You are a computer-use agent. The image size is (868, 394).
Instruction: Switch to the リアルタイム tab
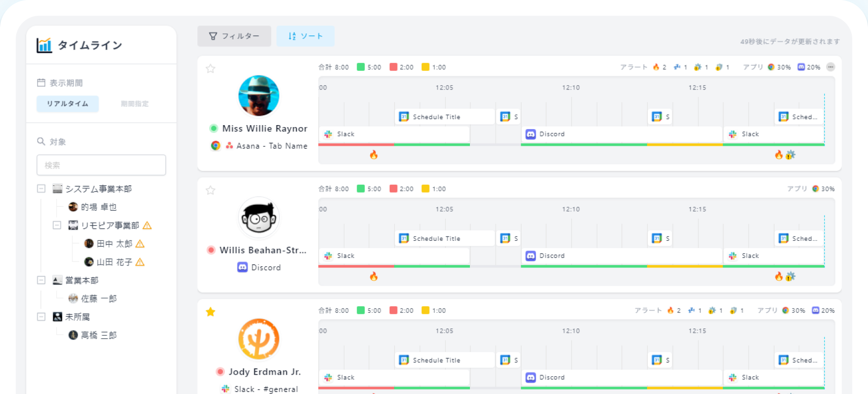pos(67,104)
